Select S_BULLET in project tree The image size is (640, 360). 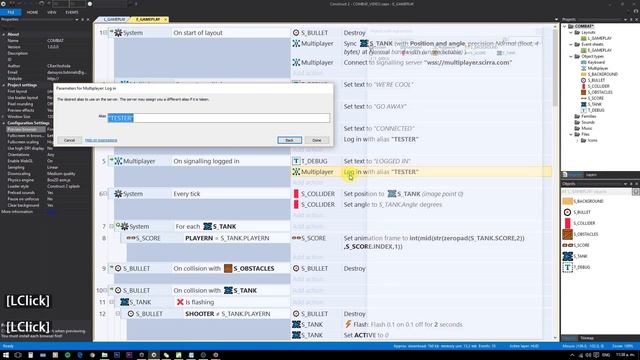pos(593,80)
